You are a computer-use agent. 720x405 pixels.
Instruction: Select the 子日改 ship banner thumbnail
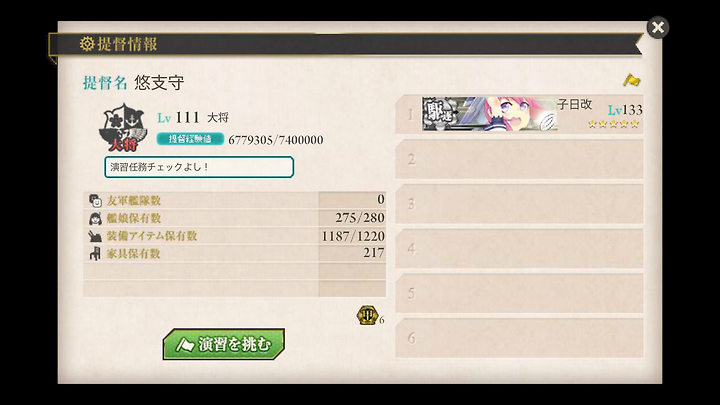(x=489, y=114)
